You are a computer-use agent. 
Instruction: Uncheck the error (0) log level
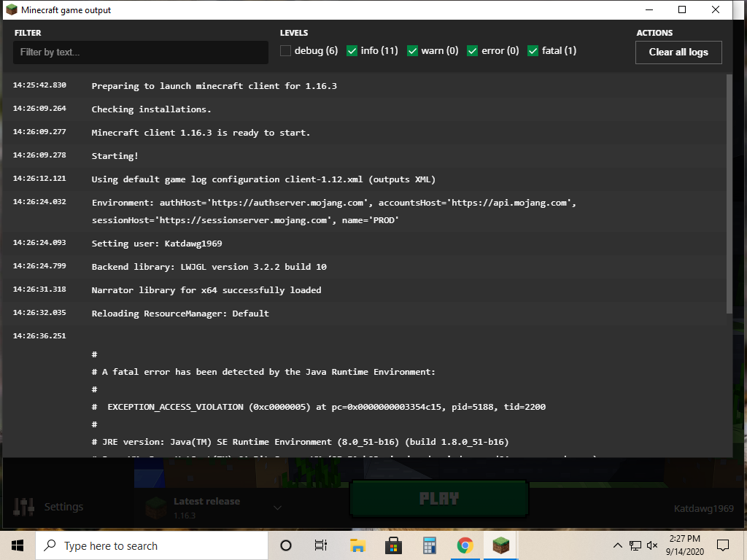coord(472,51)
